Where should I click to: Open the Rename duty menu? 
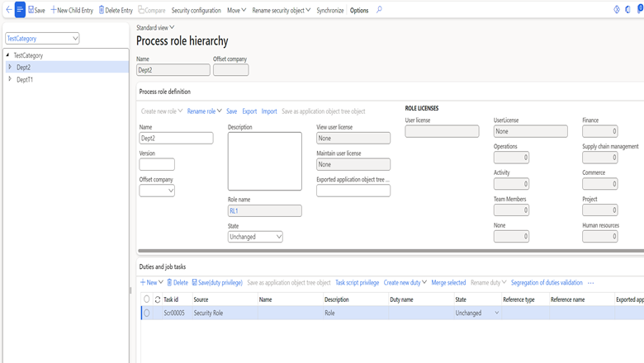[x=488, y=283]
